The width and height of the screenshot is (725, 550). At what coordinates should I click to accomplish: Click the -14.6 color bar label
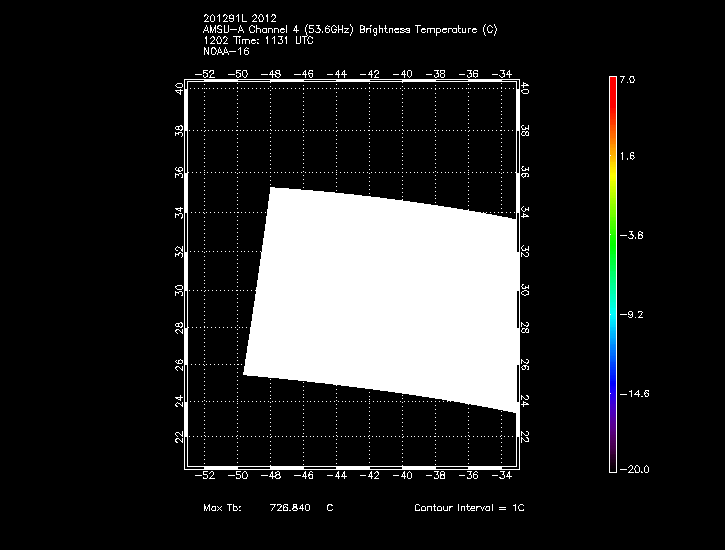[634, 393]
